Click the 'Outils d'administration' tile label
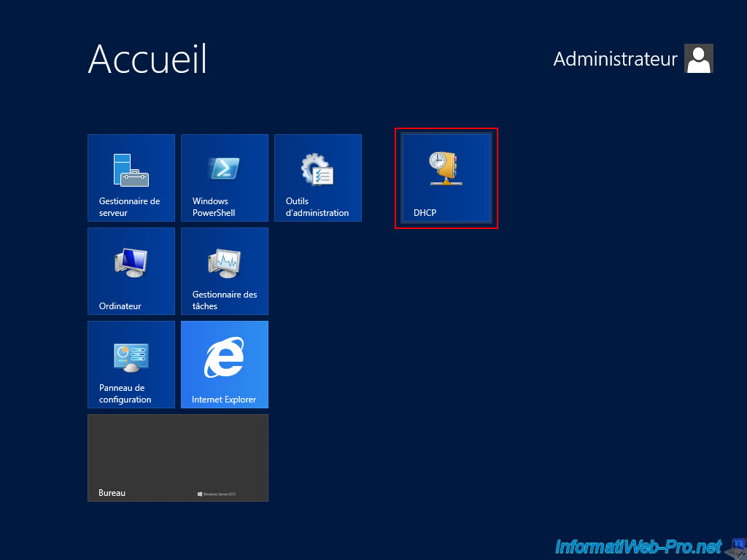Viewport: 747px width, 560px height. pos(317,207)
